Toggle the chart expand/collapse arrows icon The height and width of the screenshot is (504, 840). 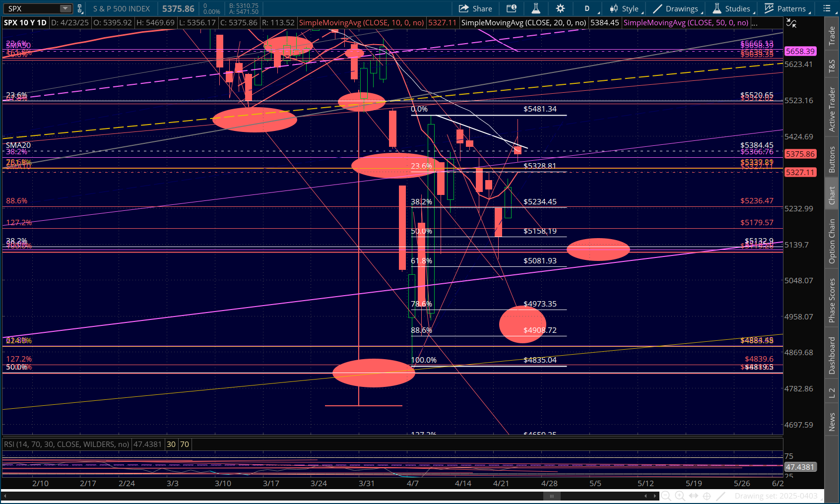pos(791,23)
